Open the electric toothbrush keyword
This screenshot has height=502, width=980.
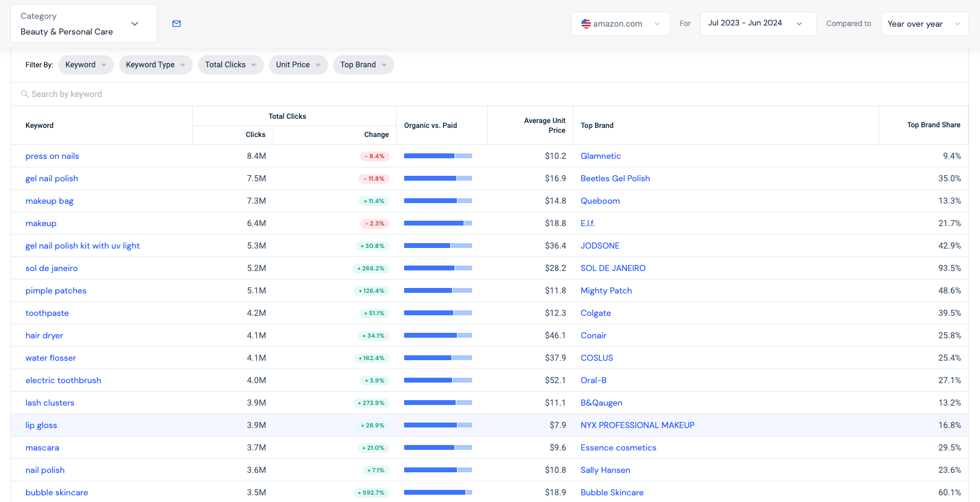coord(63,380)
